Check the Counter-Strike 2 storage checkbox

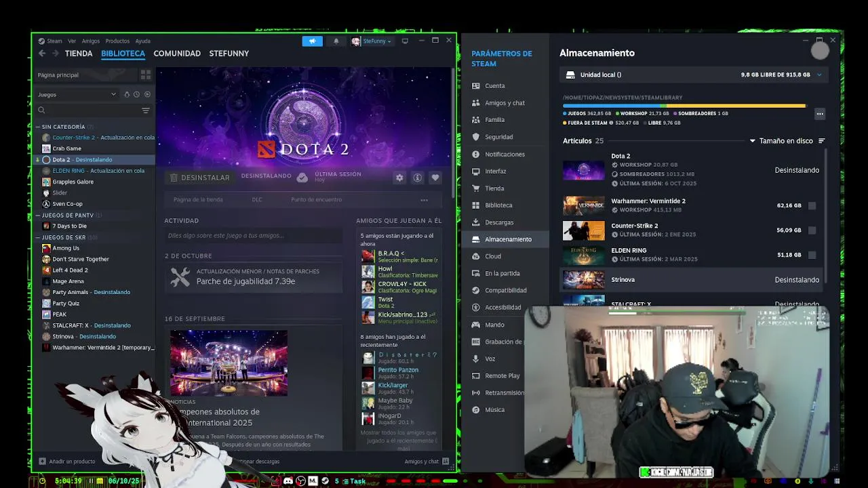pyautogui.click(x=812, y=230)
